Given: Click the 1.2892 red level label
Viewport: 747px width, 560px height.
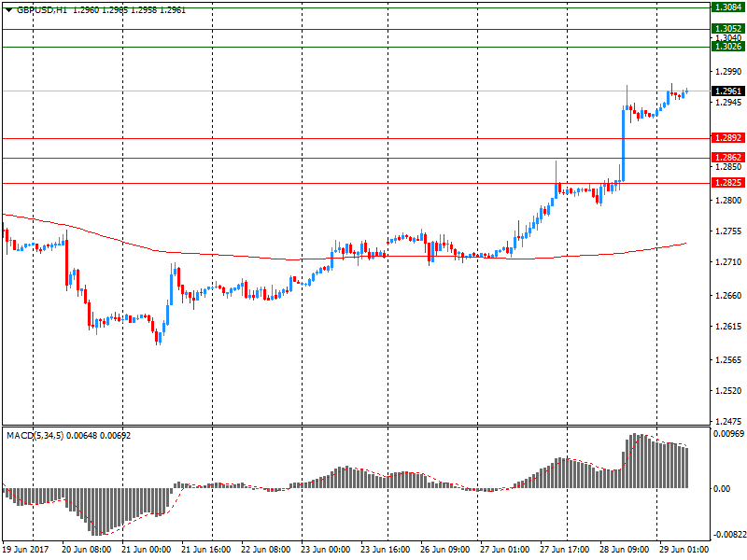Looking at the screenshot, I should pyautogui.click(x=728, y=137).
